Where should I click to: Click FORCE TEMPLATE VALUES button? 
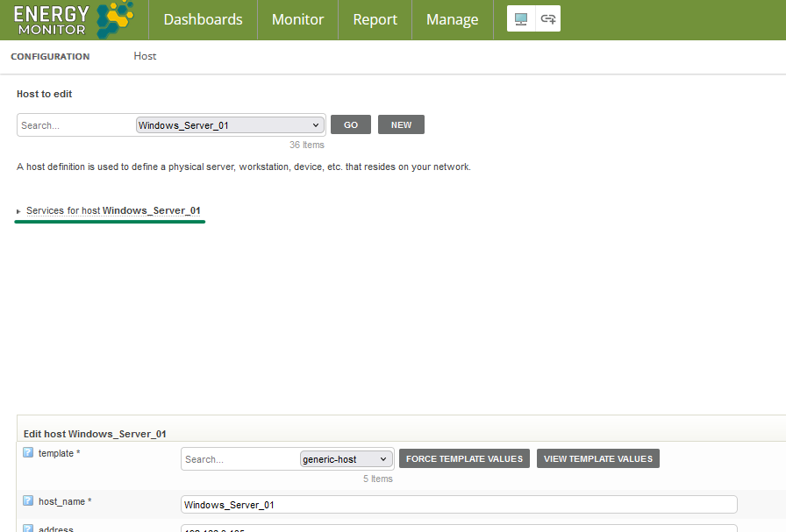coord(463,458)
